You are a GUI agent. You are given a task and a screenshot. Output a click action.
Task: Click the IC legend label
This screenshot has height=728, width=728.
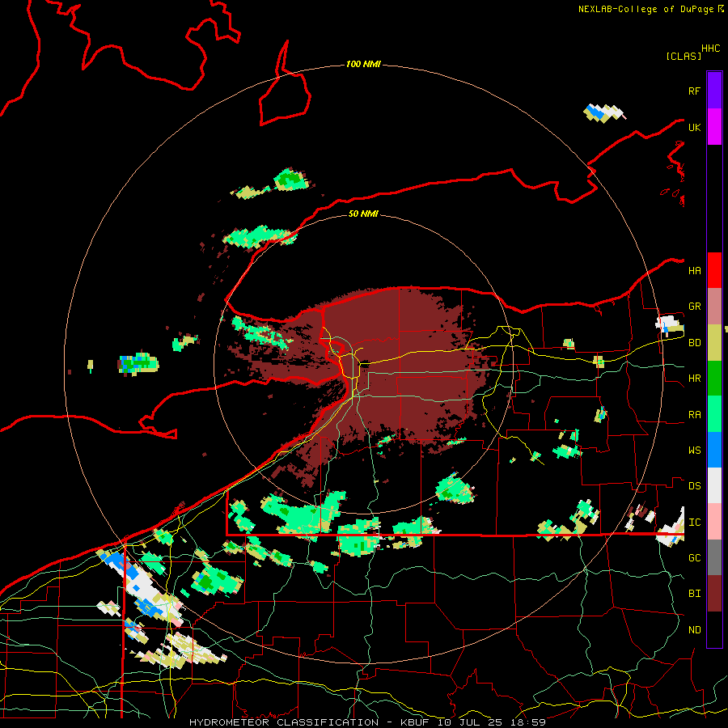pos(694,523)
